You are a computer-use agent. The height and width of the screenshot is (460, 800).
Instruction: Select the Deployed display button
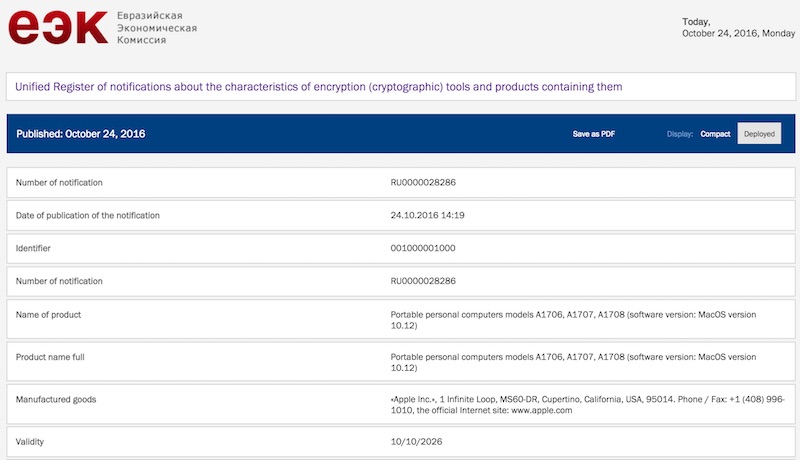pos(759,134)
